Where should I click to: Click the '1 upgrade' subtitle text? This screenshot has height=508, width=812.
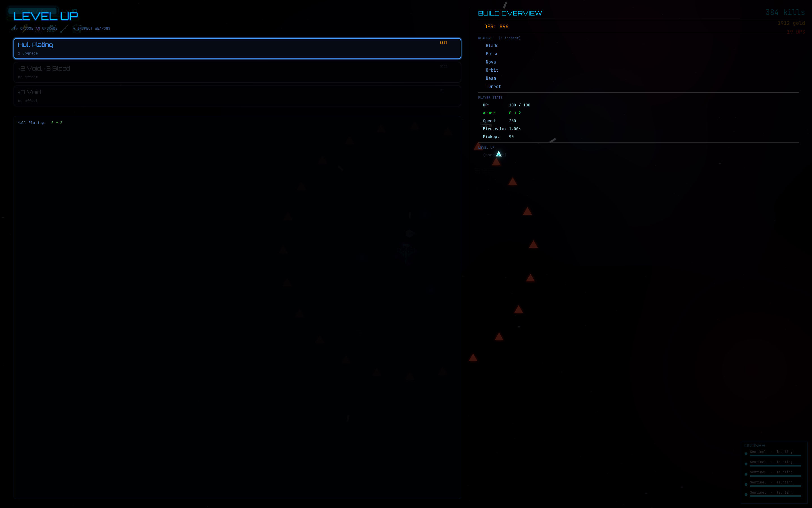(x=28, y=53)
